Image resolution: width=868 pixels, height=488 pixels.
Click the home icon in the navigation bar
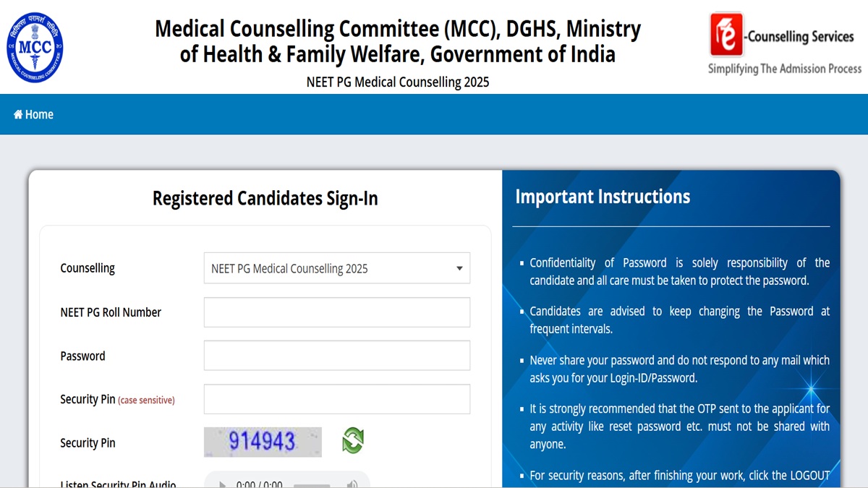tap(19, 114)
